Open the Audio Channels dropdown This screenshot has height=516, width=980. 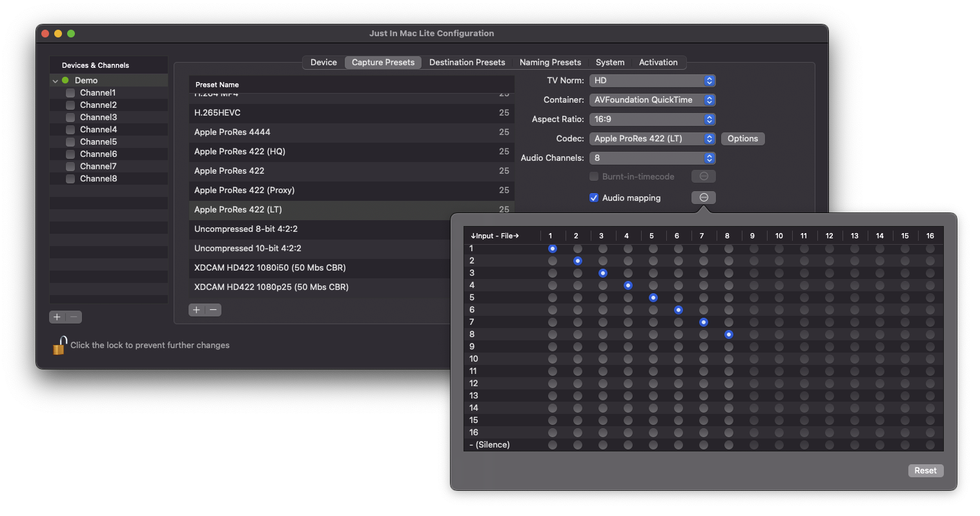pyautogui.click(x=653, y=158)
